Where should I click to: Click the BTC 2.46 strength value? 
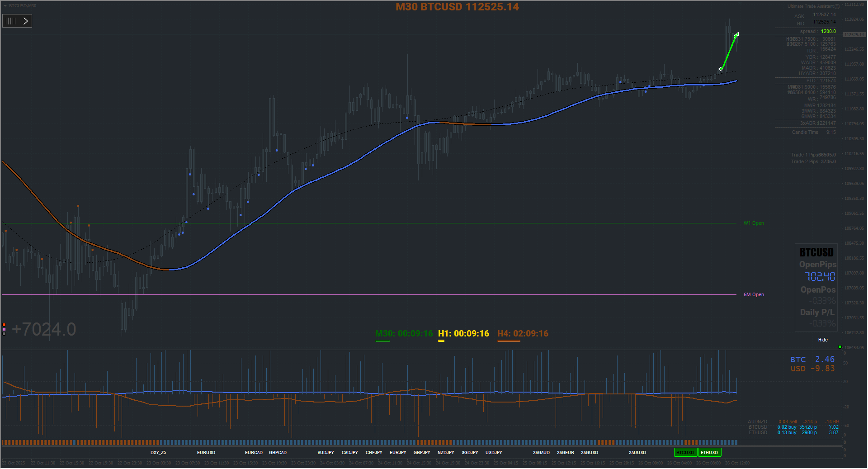[x=812, y=360]
